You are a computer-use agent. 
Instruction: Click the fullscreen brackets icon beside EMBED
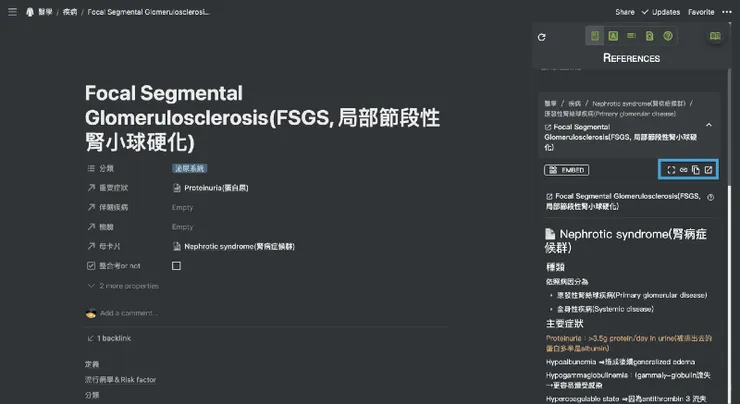click(x=671, y=170)
